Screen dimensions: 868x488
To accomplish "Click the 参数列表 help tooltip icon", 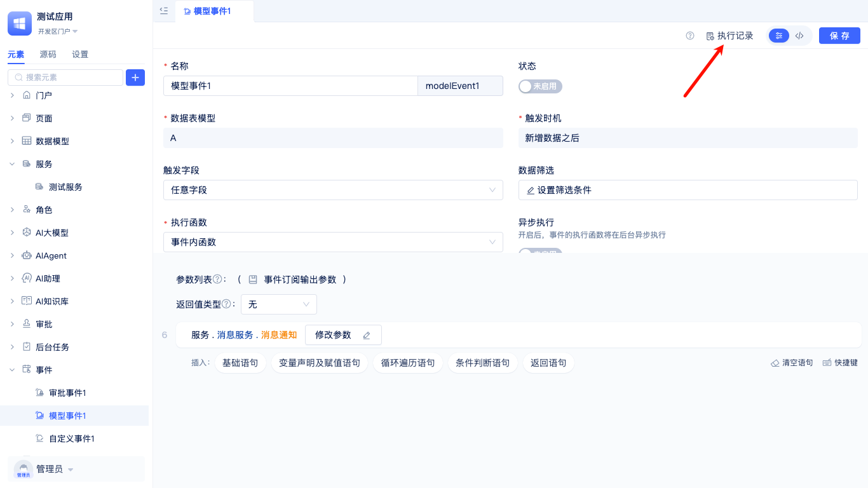I will [x=217, y=280].
